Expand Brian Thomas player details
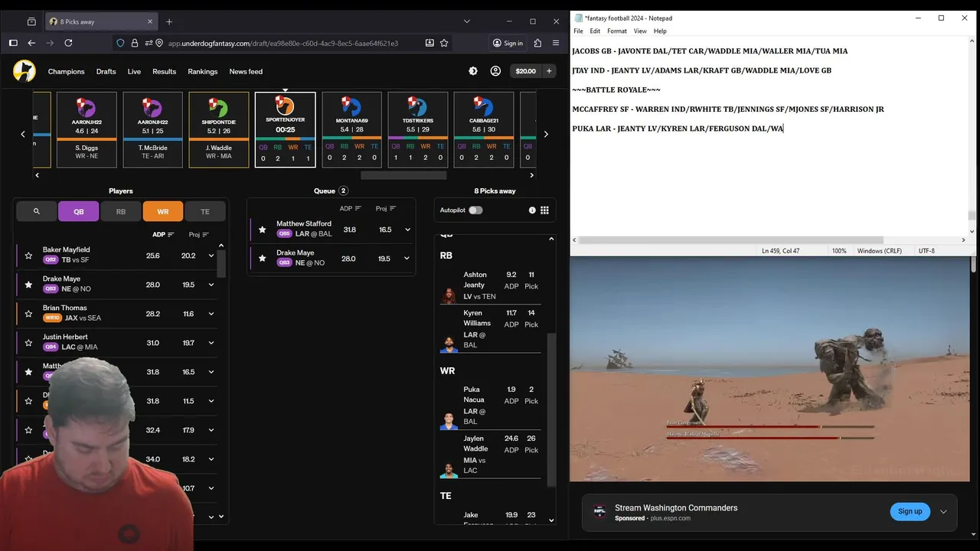 point(211,314)
